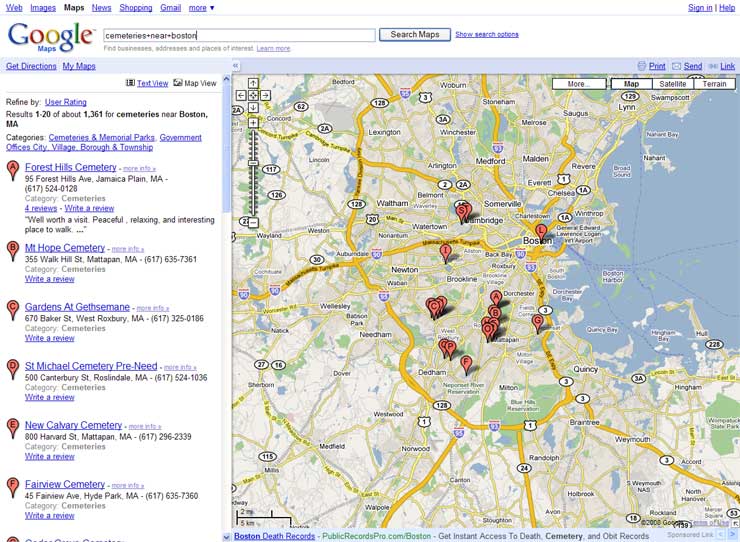The height and width of the screenshot is (542, 740).
Task: Open Show search options
Action: click(x=487, y=34)
